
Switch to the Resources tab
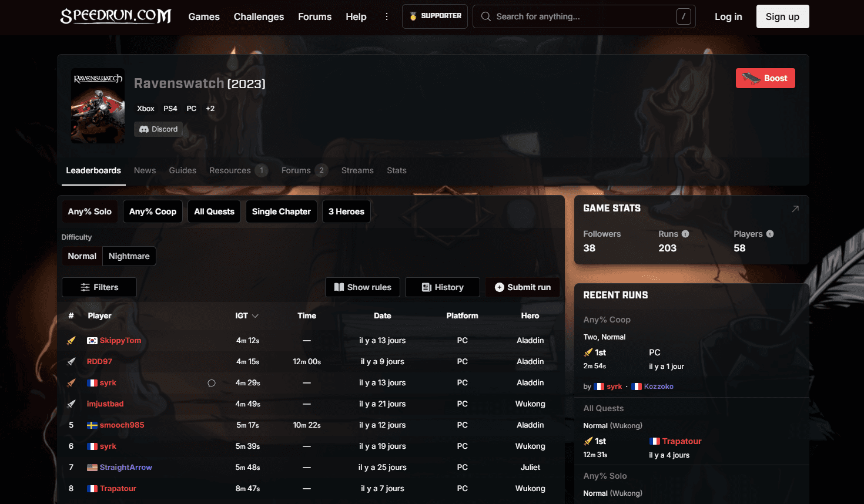239,170
